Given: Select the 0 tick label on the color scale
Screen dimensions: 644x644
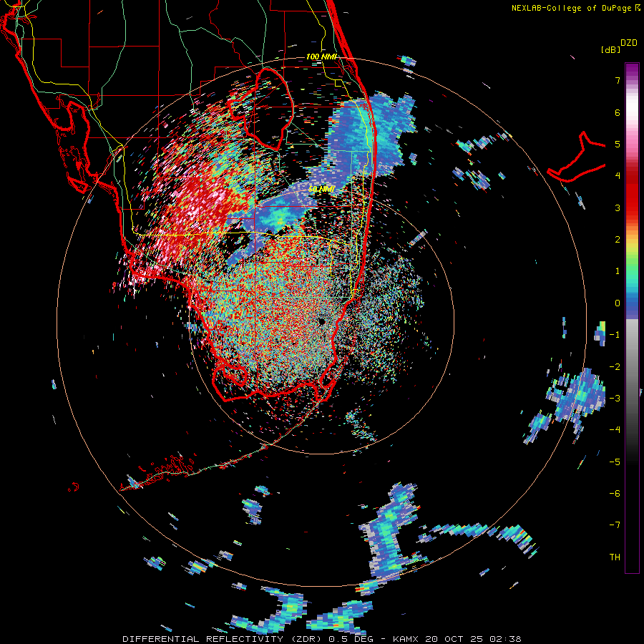Looking at the screenshot, I should [x=618, y=303].
